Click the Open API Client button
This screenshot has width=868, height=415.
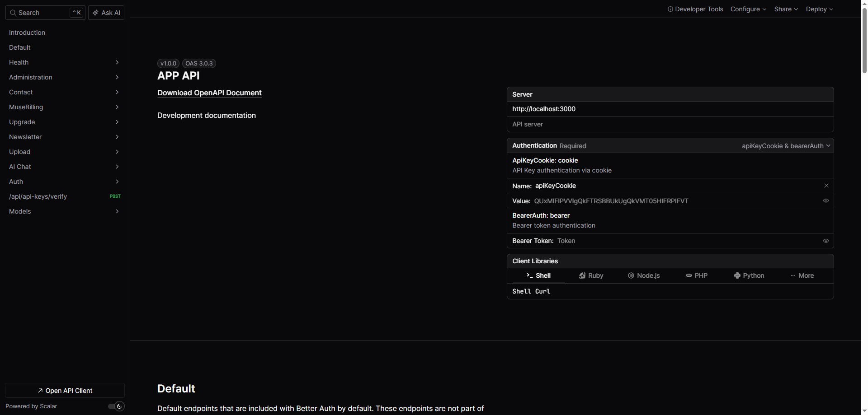pos(65,391)
